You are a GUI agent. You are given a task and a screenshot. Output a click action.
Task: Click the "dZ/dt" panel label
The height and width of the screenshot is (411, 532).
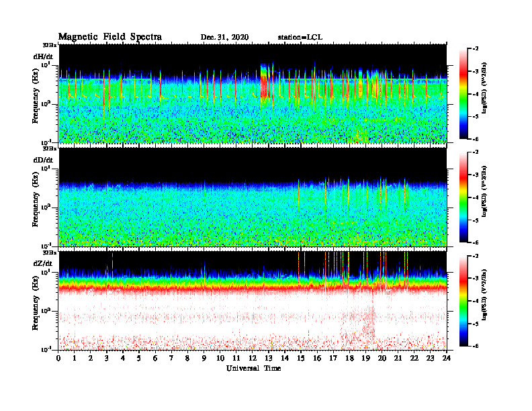coord(43,263)
